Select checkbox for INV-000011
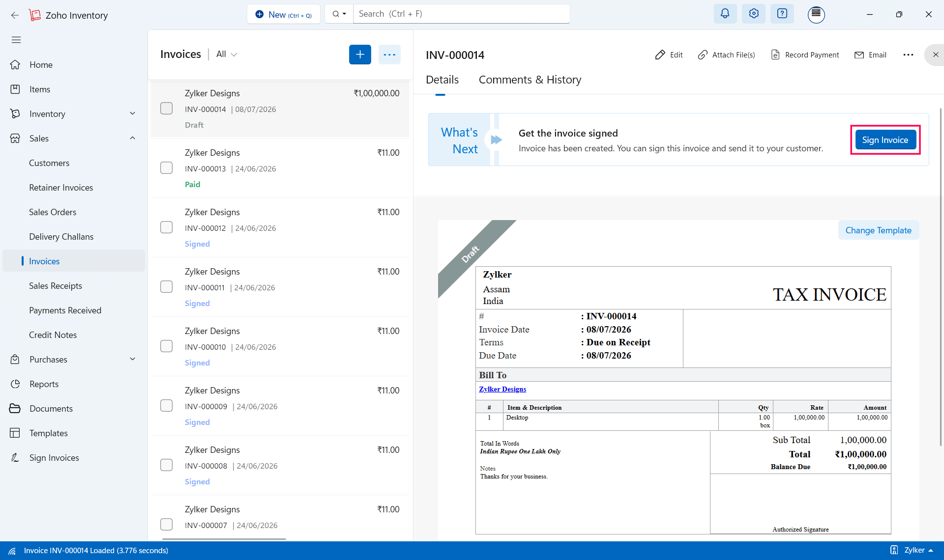This screenshot has width=944, height=560. click(167, 287)
